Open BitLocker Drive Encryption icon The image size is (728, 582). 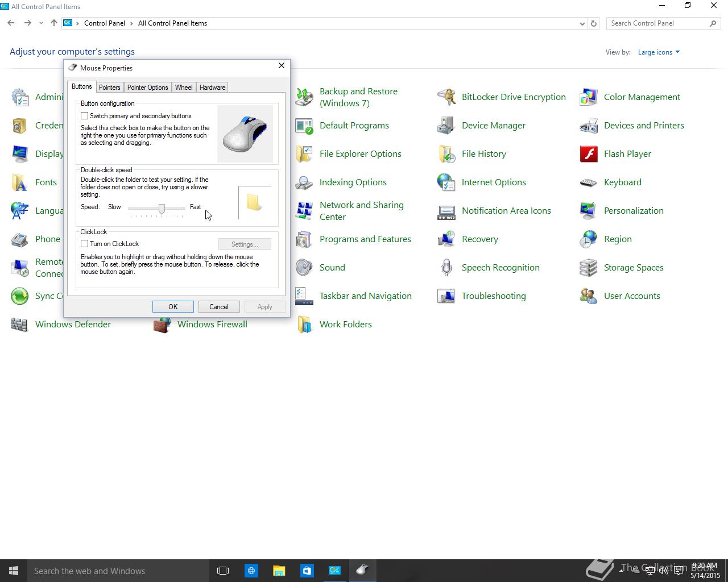pyautogui.click(x=446, y=97)
